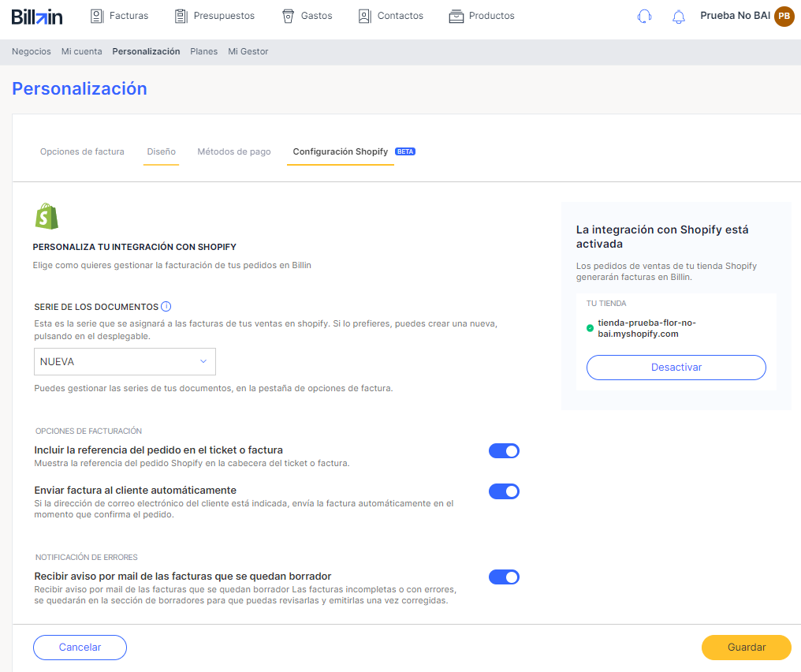Open Gastos menu

pyautogui.click(x=307, y=17)
